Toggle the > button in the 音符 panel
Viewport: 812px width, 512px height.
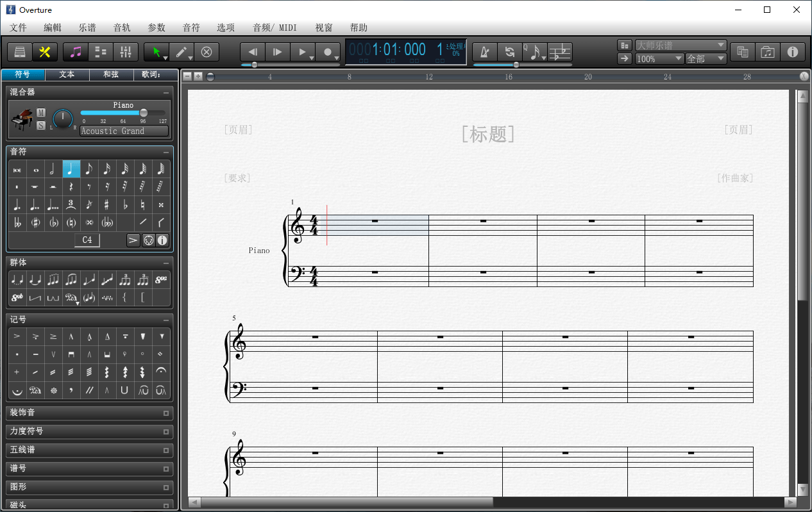(x=133, y=240)
